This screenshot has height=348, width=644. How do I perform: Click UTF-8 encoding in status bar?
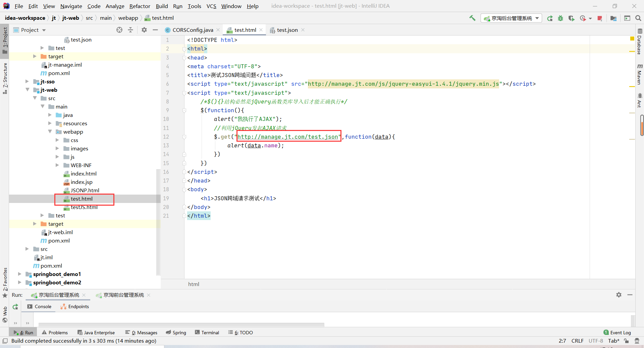pyautogui.click(x=596, y=341)
